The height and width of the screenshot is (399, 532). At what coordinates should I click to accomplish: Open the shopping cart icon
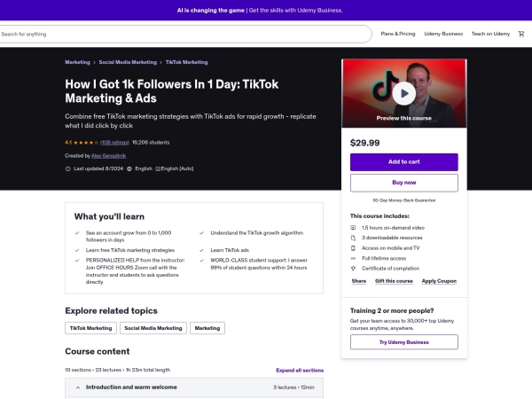coord(521,34)
